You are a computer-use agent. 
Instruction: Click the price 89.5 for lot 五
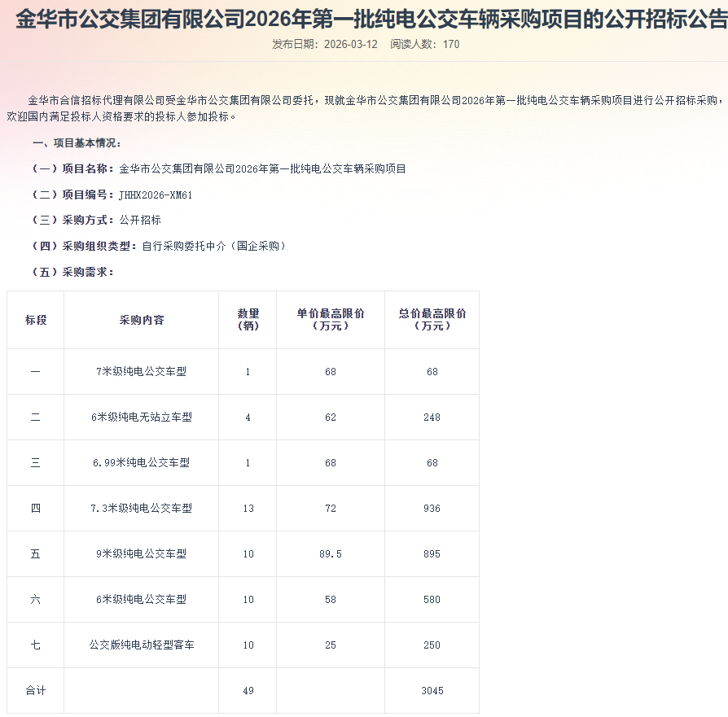click(330, 553)
